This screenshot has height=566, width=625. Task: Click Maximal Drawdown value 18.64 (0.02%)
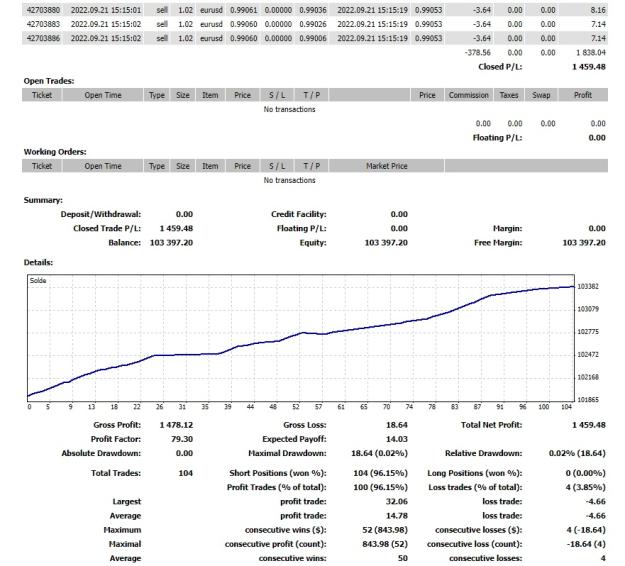(379, 454)
